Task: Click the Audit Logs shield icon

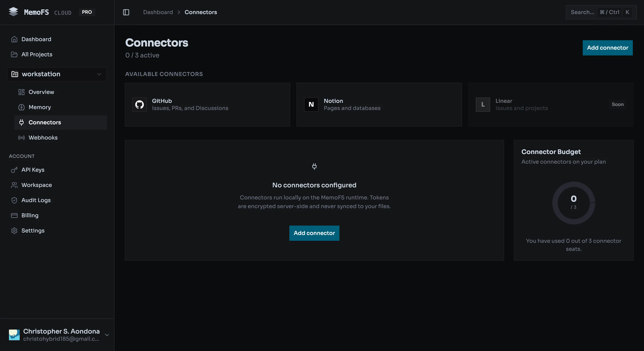Action: [14, 200]
